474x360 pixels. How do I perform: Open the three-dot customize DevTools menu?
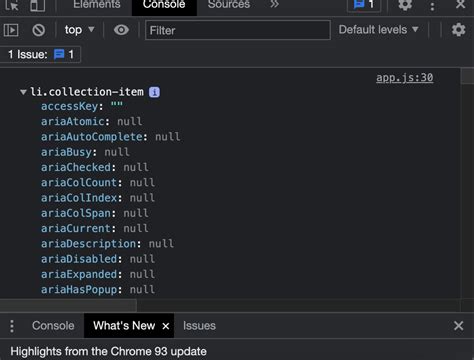coord(432,6)
